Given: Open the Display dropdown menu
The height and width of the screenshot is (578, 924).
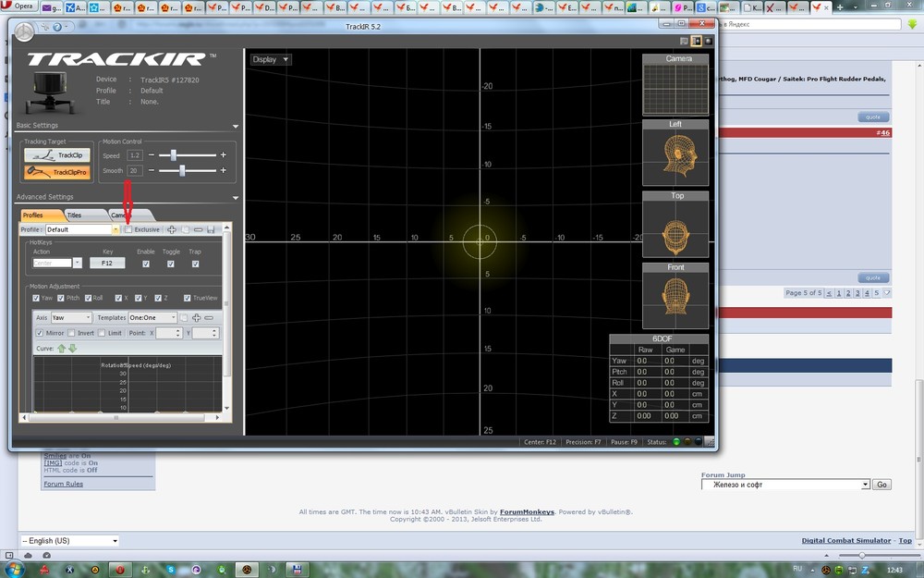Looking at the screenshot, I should point(270,59).
